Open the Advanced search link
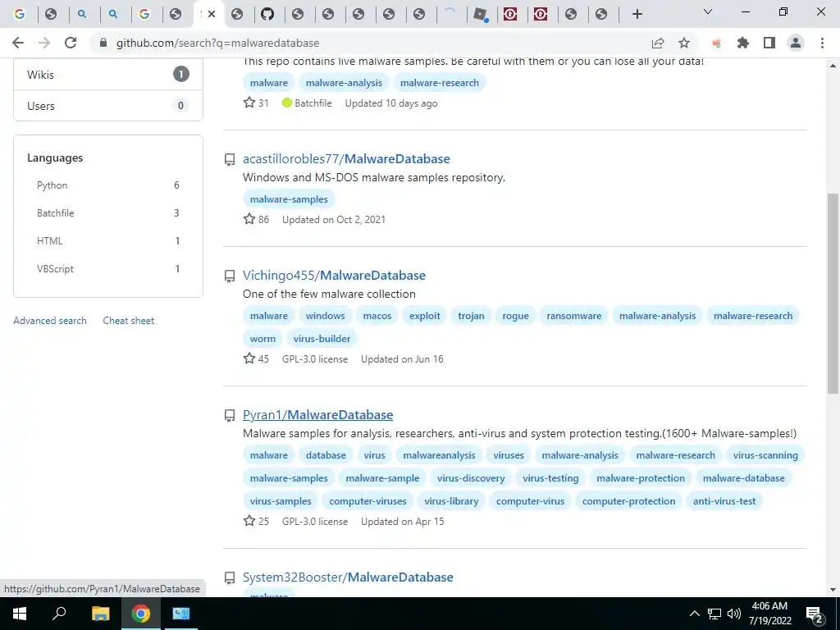Viewport: 840px width, 630px height. tap(50, 321)
